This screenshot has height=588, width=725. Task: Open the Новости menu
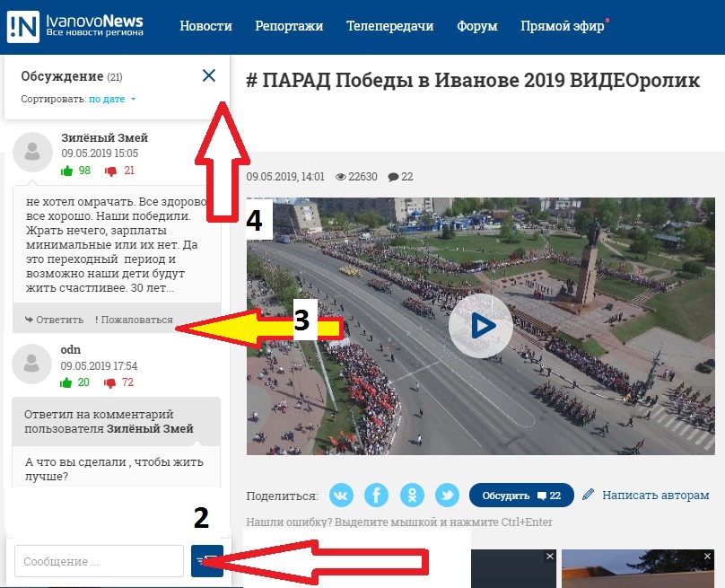[205, 26]
